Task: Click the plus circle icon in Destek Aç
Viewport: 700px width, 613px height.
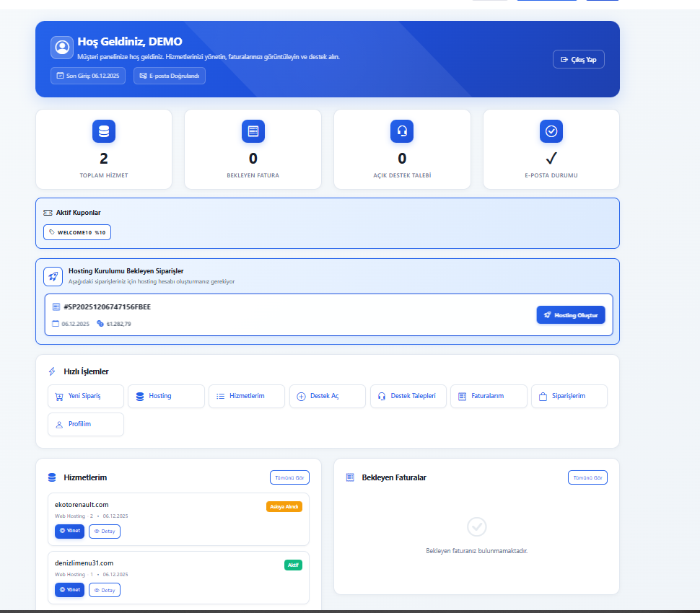Action: 302,397
